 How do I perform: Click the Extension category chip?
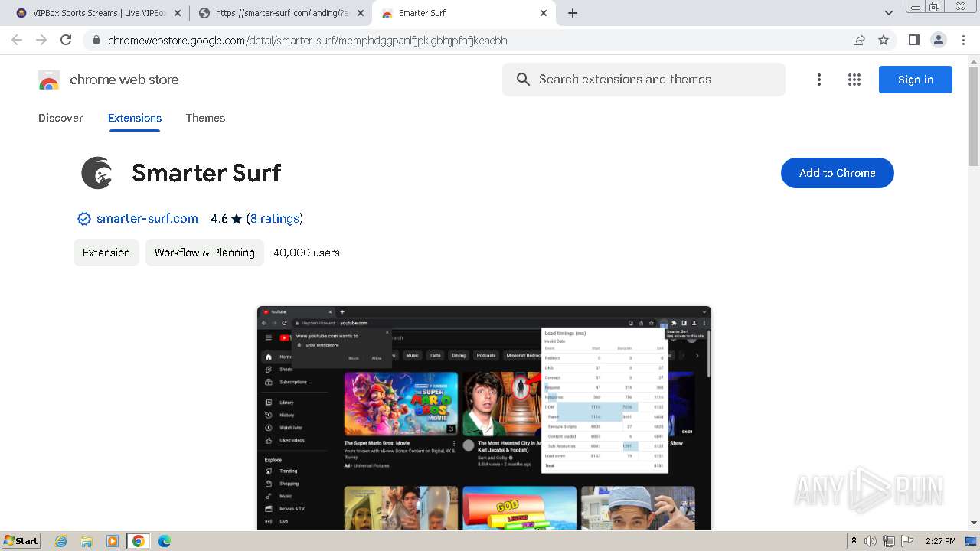[x=106, y=253]
